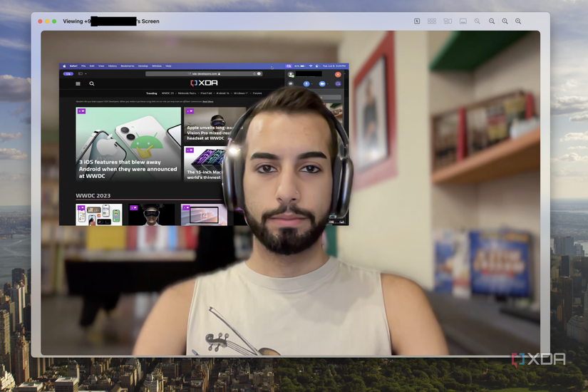The image size is (588, 392).
Task: Open the Apple Vision Pro headset article
Action: click(215, 125)
